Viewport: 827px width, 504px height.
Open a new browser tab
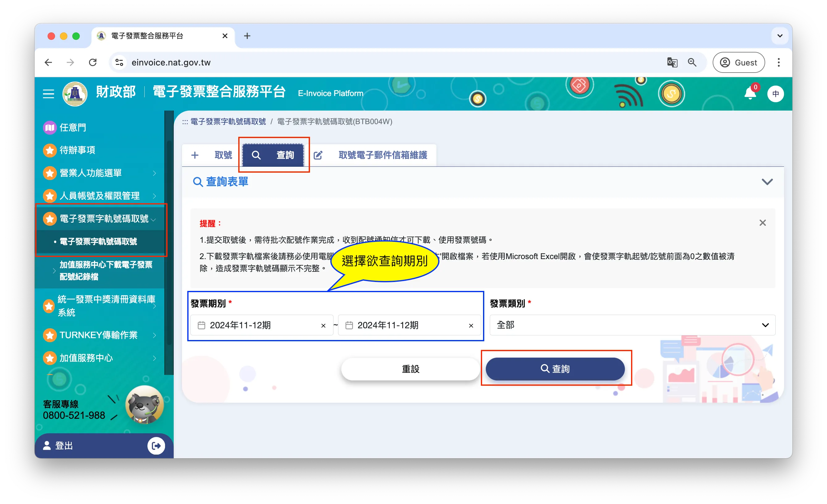tap(247, 36)
